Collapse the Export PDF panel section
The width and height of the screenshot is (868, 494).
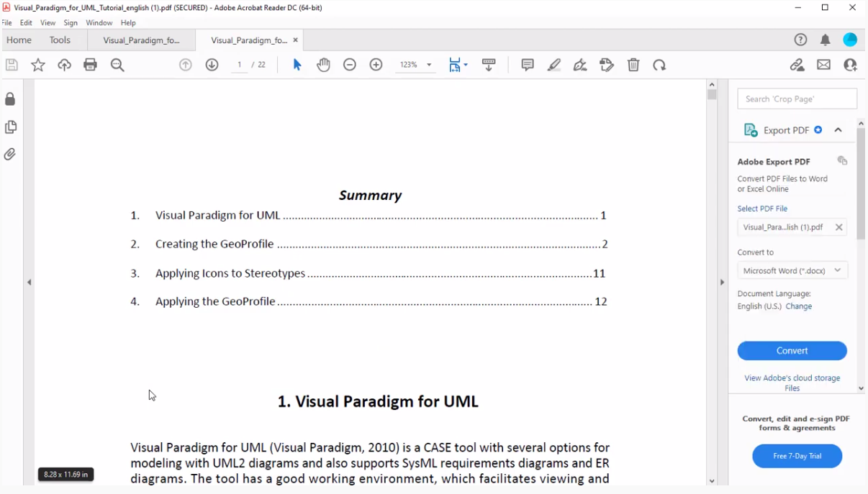838,130
